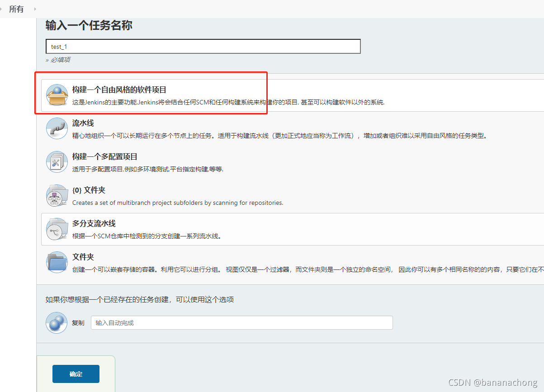Select the {0} 文件夹 item title

tap(89, 190)
